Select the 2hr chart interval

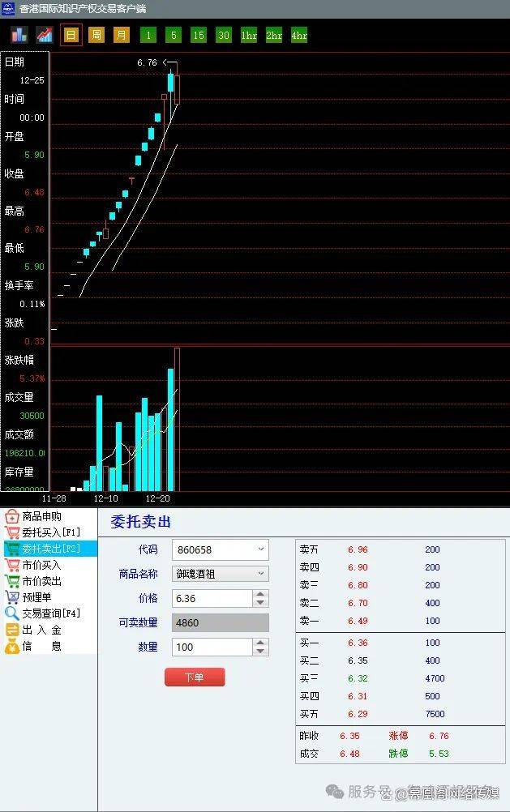[x=274, y=35]
